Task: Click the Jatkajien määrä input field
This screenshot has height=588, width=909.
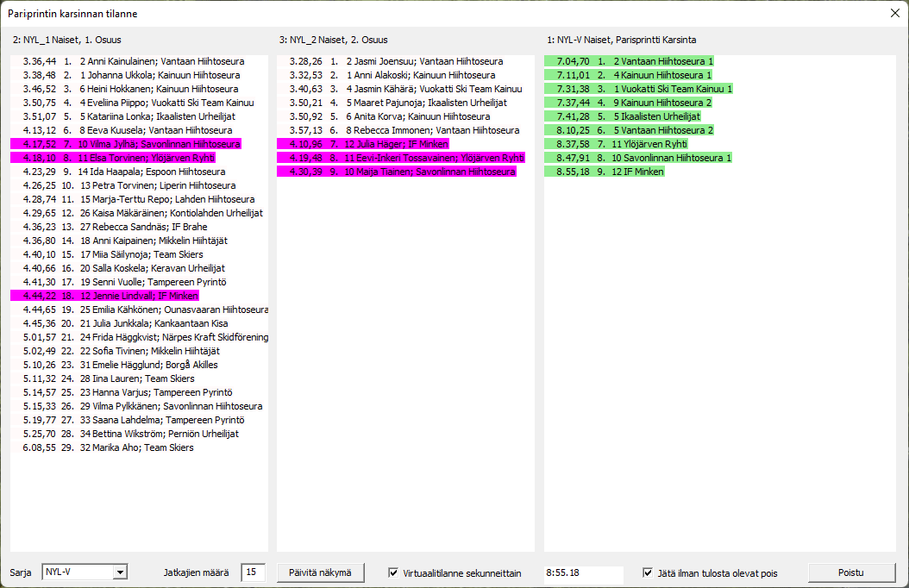Action: pyautogui.click(x=254, y=572)
